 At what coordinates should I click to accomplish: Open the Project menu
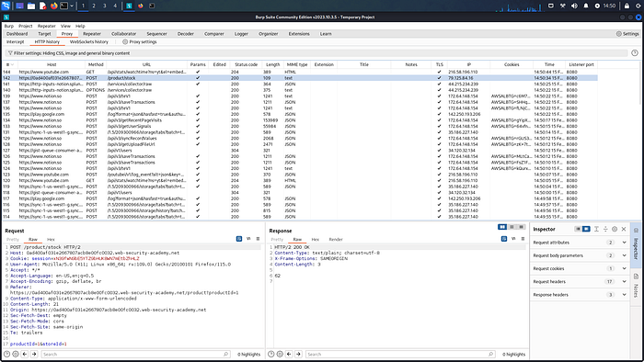pyautogui.click(x=25, y=26)
